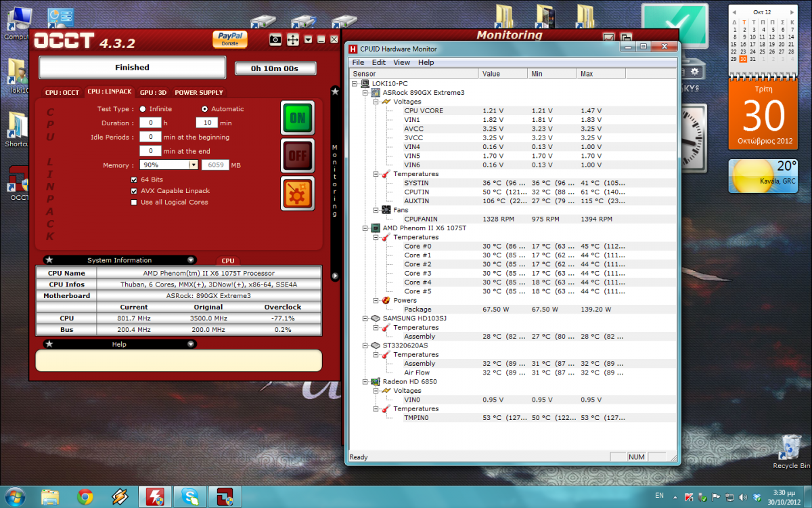The height and width of the screenshot is (508, 812).
Task: Click the Sensor column header
Action: [414, 73]
